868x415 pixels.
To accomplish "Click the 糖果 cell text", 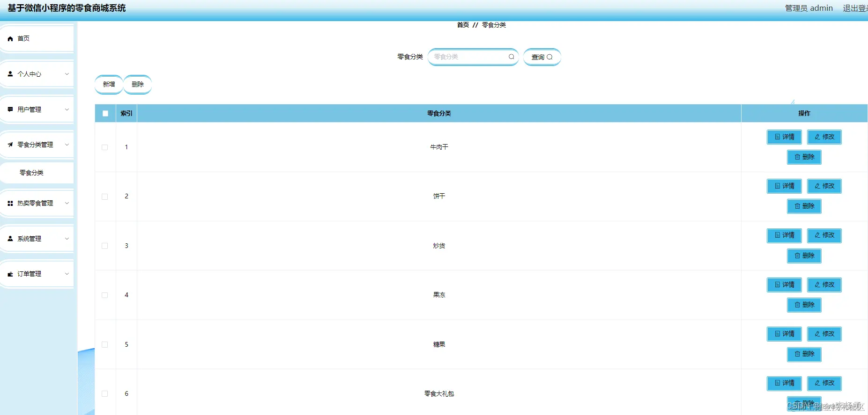I will (x=439, y=345).
